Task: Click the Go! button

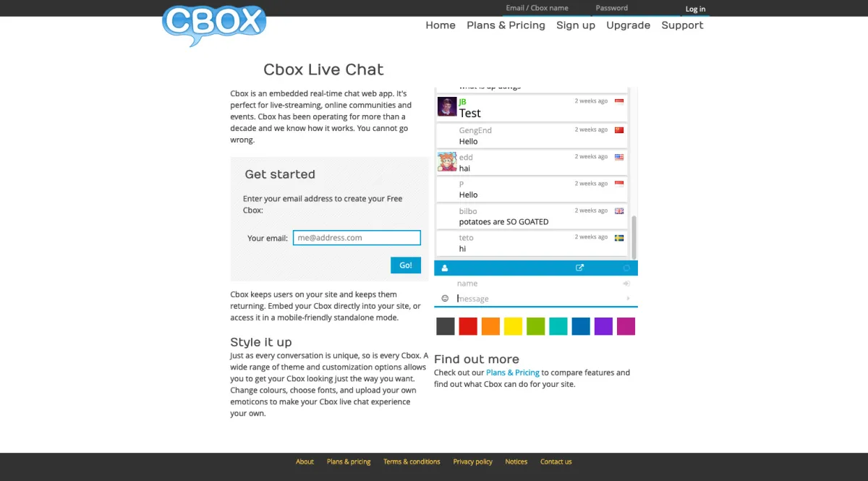Action: click(x=406, y=265)
